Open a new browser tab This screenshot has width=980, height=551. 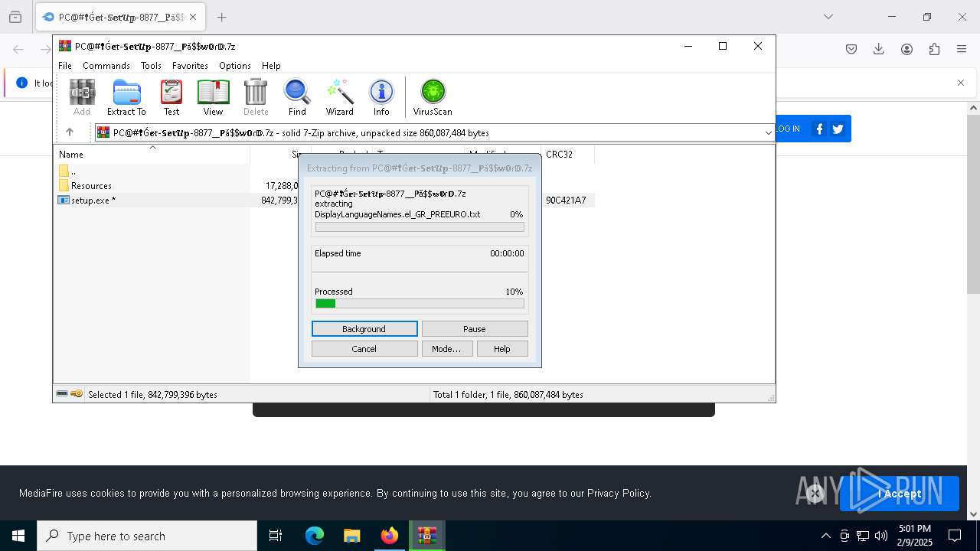click(x=221, y=17)
